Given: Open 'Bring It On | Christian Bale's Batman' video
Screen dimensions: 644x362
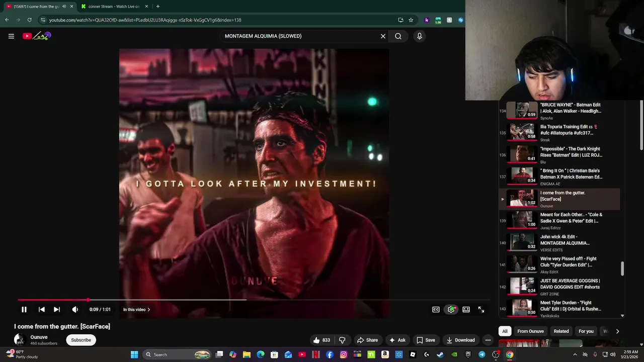Looking at the screenshot, I should (x=559, y=176).
